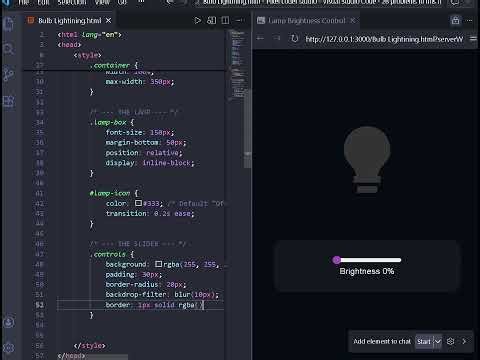Click the preview URL address field
480x360 pixels.
coord(384,39)
